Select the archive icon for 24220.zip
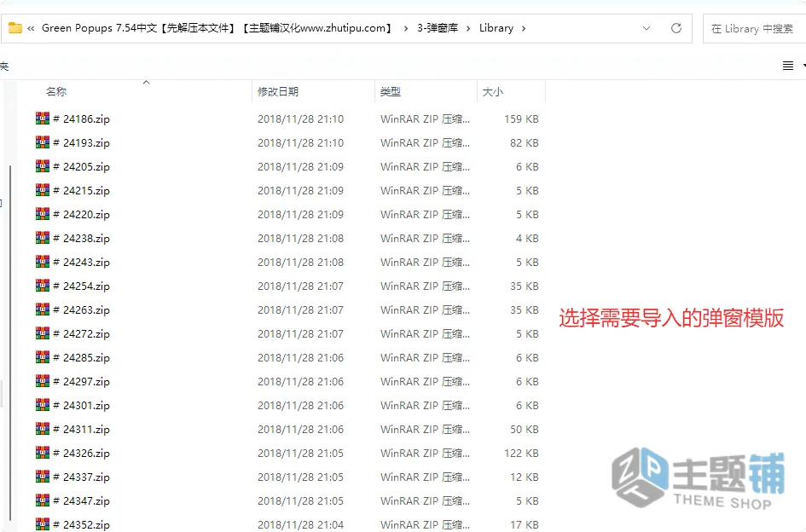Image resolution: width=806 pixels, height=532 pixels. (x=43, y=214)
